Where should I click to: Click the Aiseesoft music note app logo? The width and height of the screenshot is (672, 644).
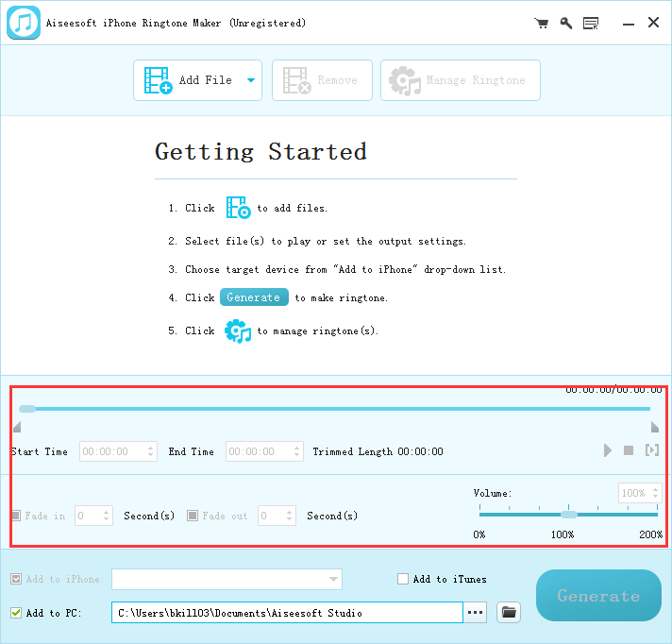[24, 23]
